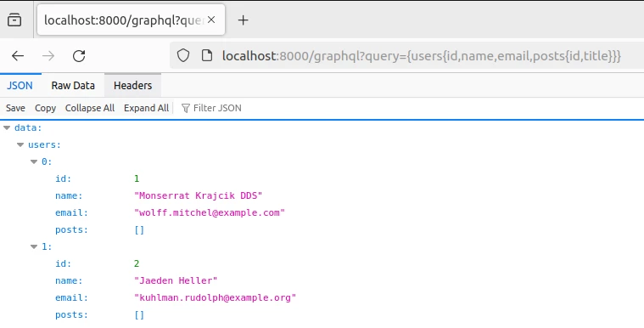
Task: Switch to the Raw Data tab
Action: (x=73, y=86)
